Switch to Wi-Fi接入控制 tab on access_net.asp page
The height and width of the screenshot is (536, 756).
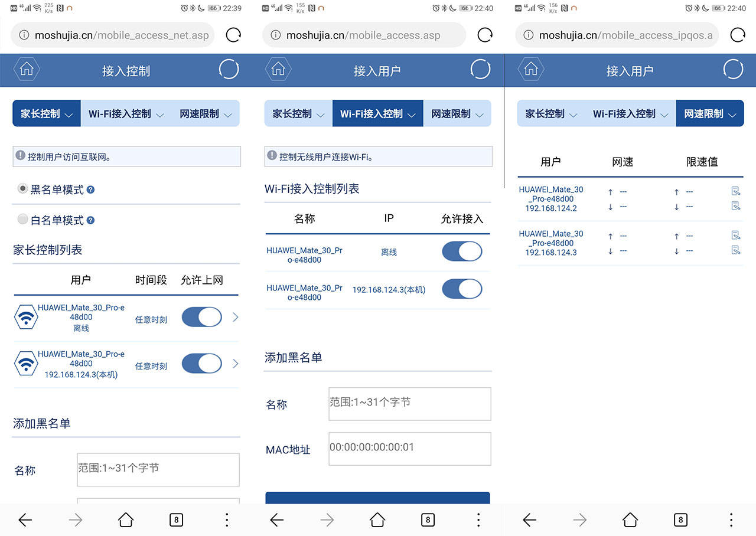(x=125, y=113)
